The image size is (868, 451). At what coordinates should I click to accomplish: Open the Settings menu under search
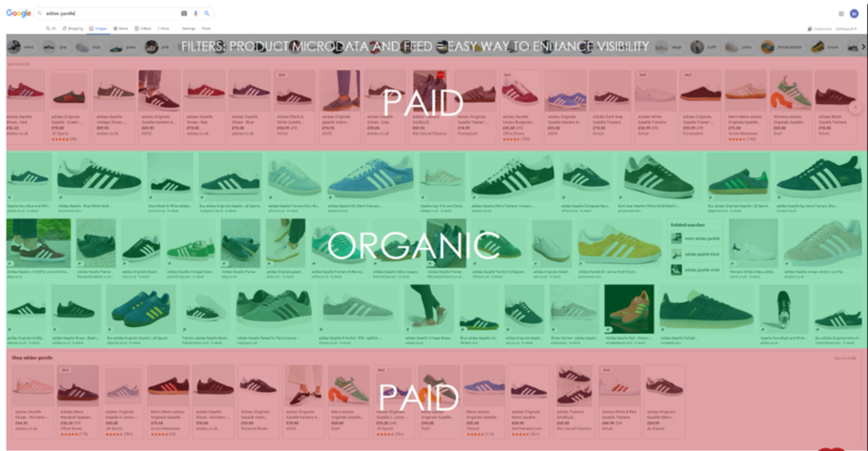click(x=189, y=29)
